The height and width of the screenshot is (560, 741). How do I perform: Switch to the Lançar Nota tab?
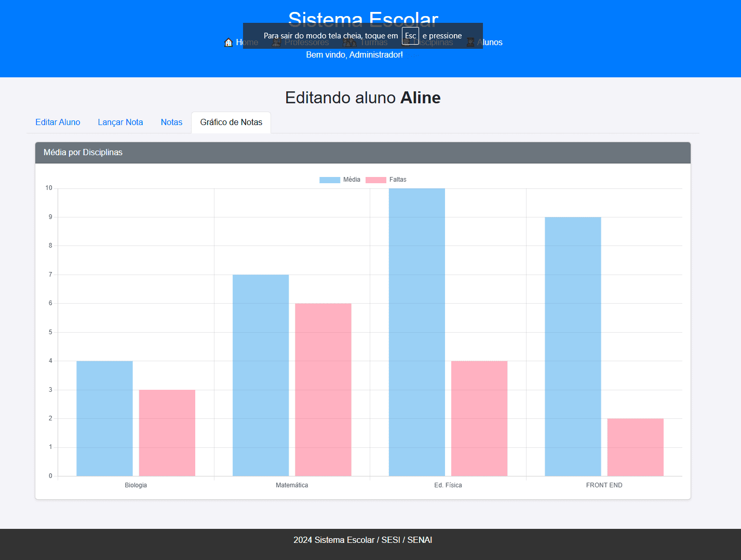[120, 122]
